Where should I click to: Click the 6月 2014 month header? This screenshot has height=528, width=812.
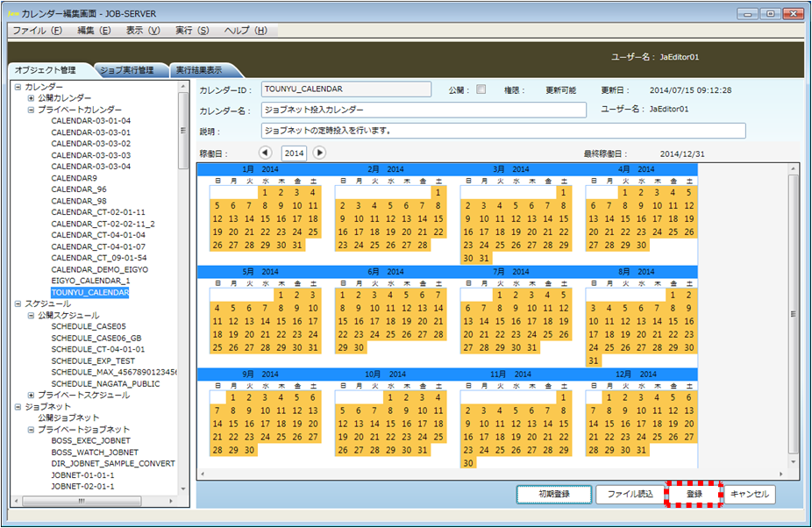(x=385, y=272)
